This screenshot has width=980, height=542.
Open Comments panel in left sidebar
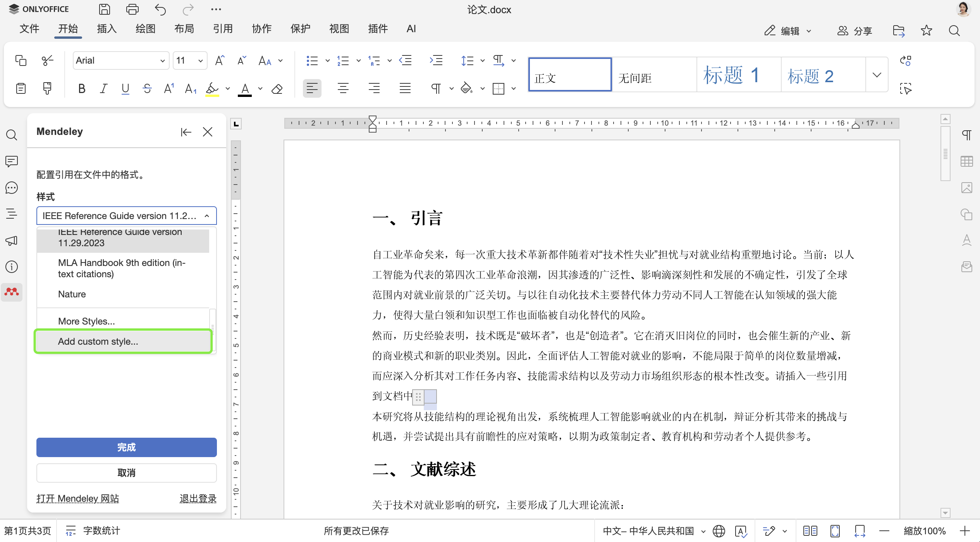click(x=12, y=161)
